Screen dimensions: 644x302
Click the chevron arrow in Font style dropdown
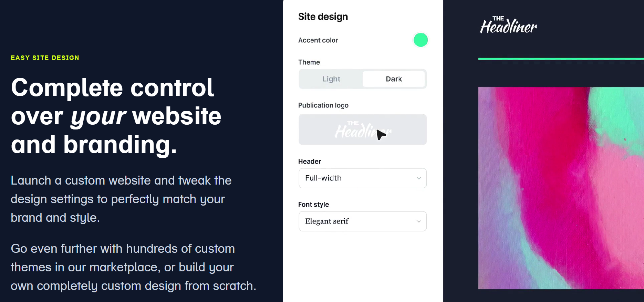(419, 221)
